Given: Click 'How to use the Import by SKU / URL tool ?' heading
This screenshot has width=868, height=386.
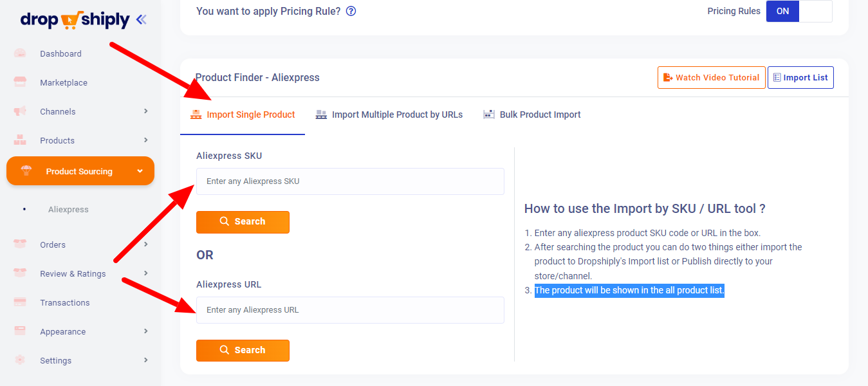Looking at the screenshot, I should click(645, 208).
